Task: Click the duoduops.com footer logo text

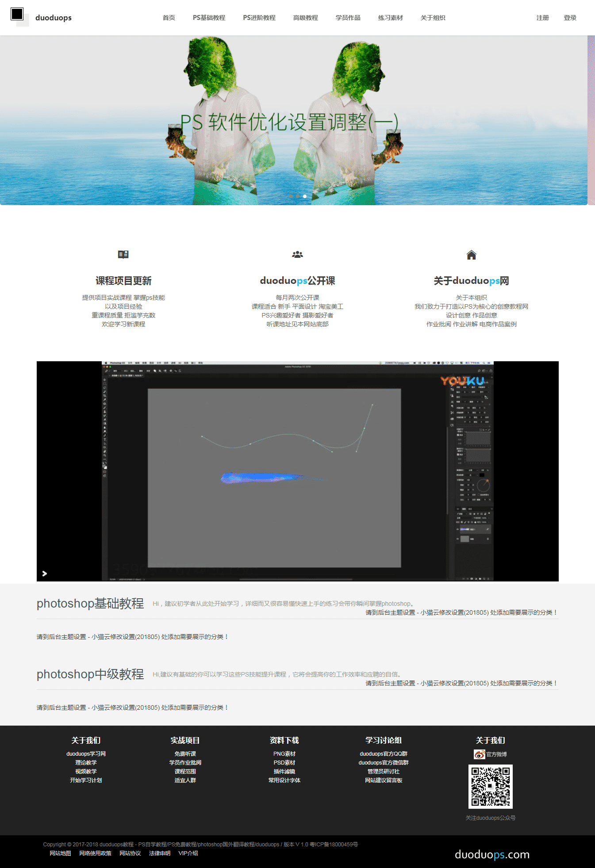Action: pyautogui.click(x=492, y=854)
